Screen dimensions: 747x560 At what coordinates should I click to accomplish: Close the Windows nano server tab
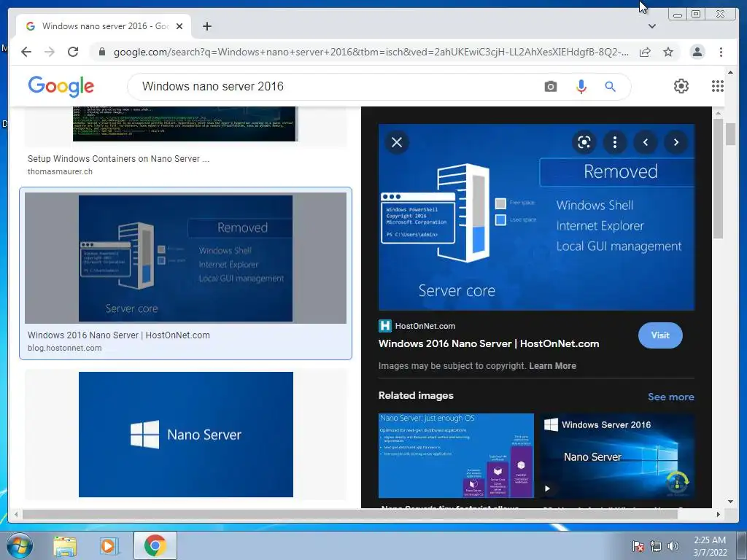coord(179,26)
